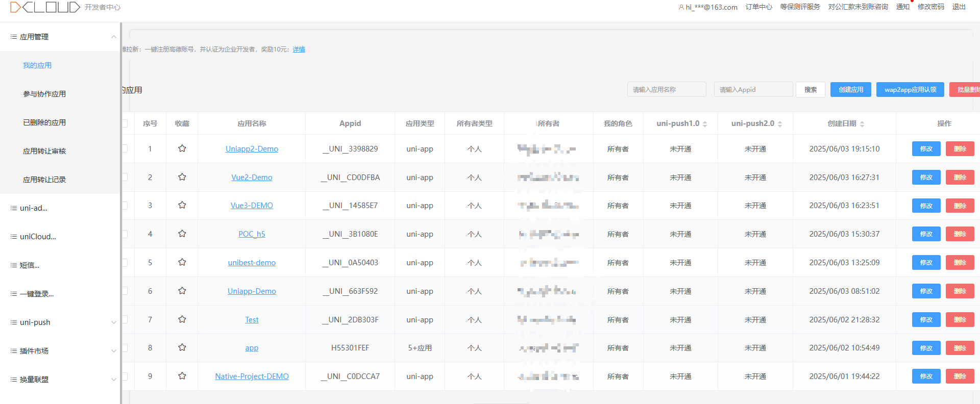Sort by uni-push1.0 column arrows

[705, 124]
